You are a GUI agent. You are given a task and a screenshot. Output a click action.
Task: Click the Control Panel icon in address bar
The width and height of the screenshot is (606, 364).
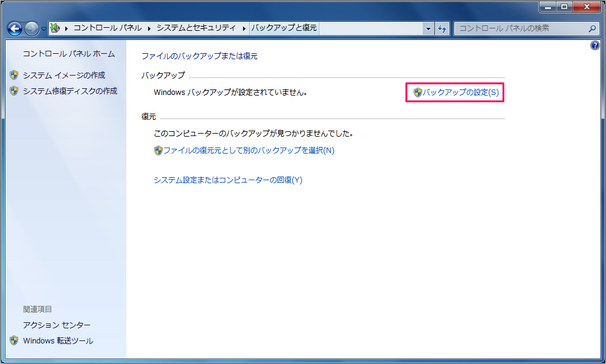[55, 28]
